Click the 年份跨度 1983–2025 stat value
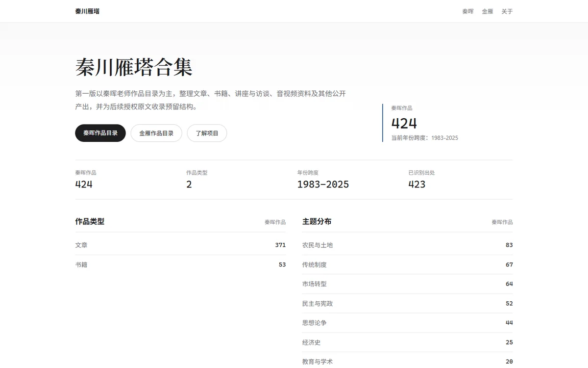Screen dimensions: 588x368 click(323, 184)
